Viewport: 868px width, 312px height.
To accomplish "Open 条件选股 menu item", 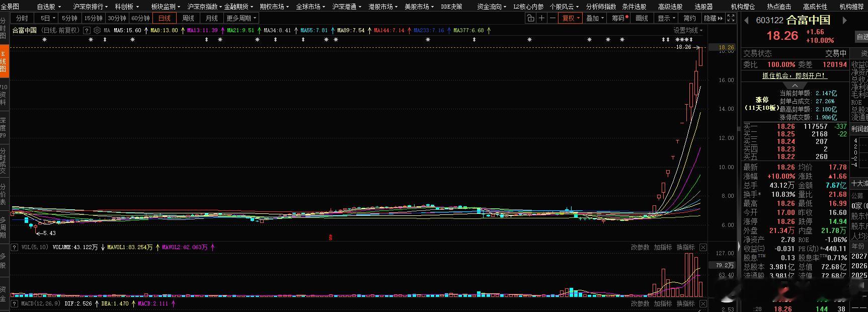I will pos(634,7).
